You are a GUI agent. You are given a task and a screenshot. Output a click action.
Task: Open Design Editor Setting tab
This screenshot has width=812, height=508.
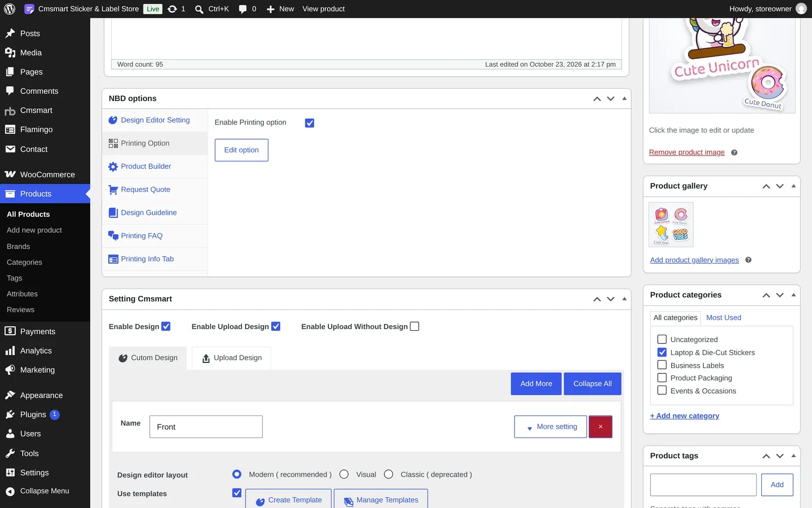[x=155, y=120]
